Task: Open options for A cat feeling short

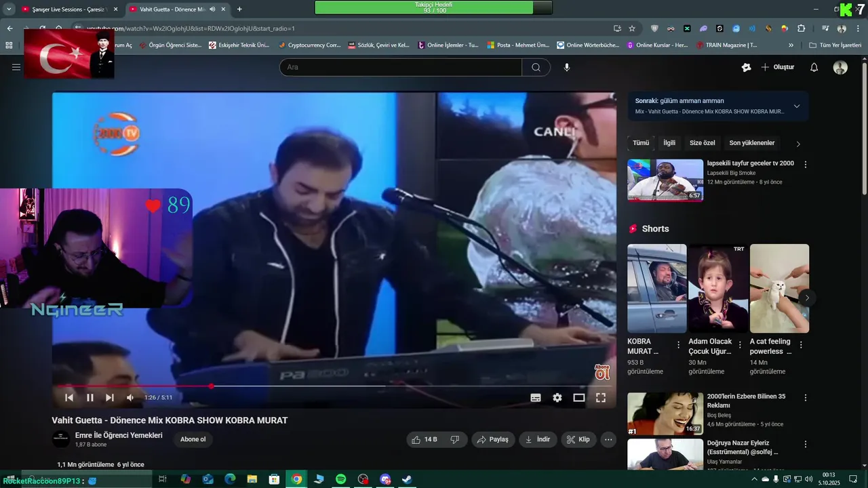Action: (801, 345)
